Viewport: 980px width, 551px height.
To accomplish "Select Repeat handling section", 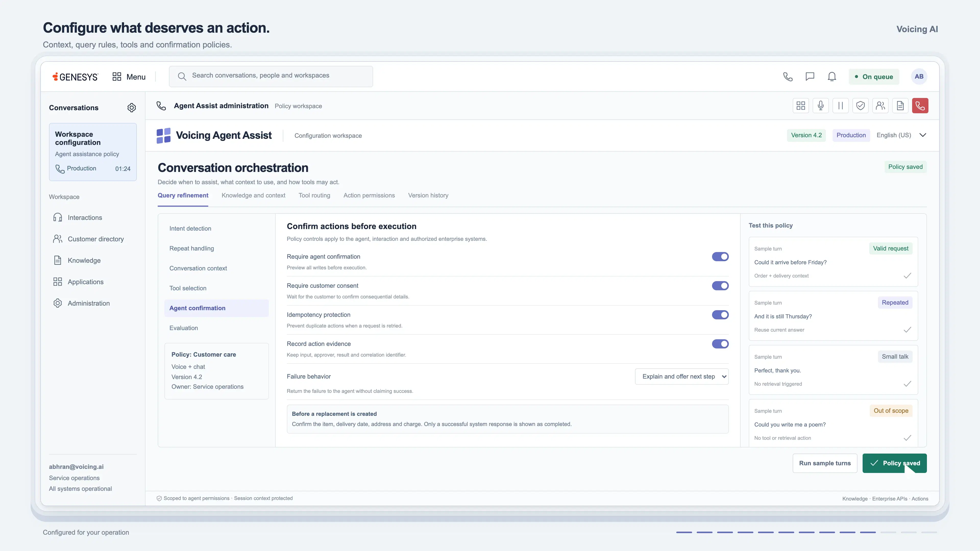I will click(216, 249).
